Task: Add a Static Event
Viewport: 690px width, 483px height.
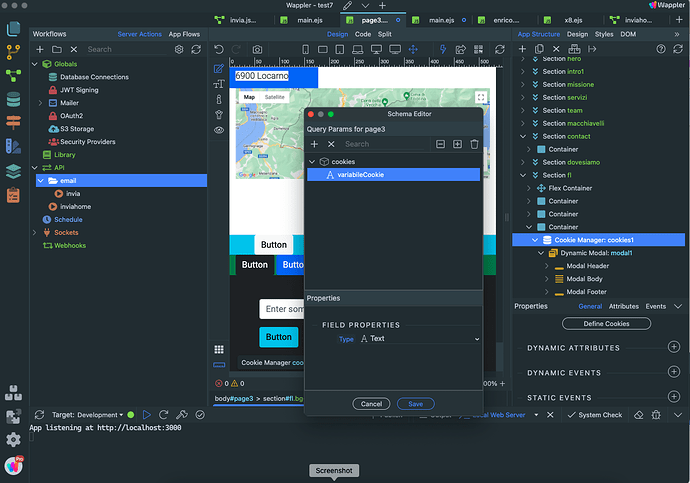Action: pos(673,397)
